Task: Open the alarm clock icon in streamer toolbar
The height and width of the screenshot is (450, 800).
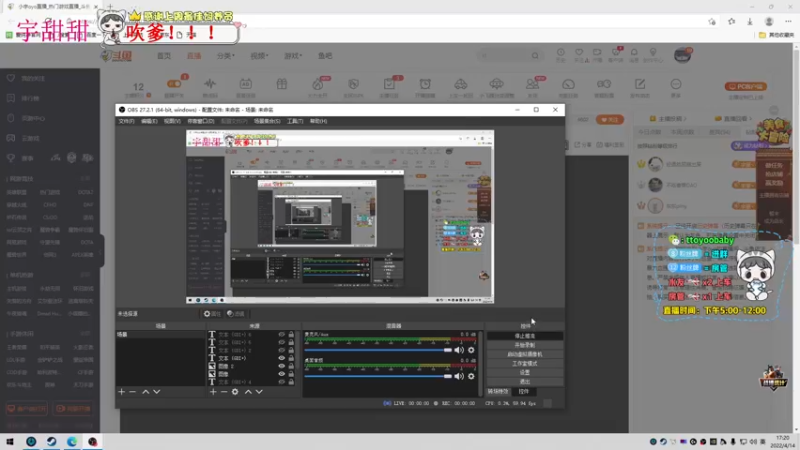Action: click(x=425, y=84)
